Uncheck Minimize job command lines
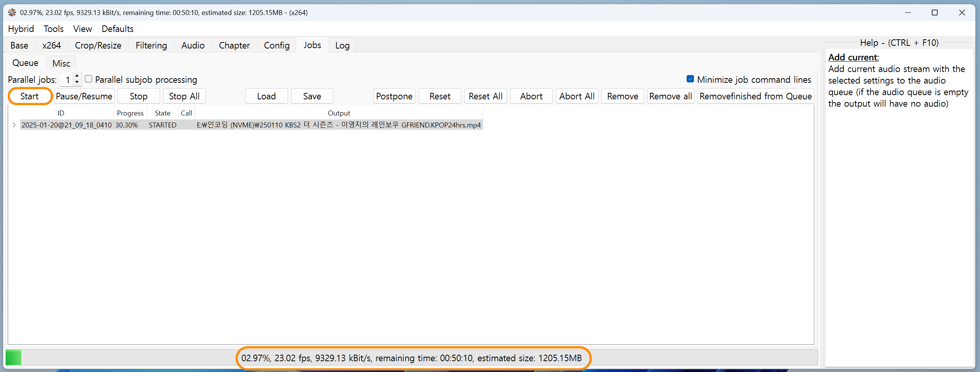This screenshot has width=980, height=372. 690,79
